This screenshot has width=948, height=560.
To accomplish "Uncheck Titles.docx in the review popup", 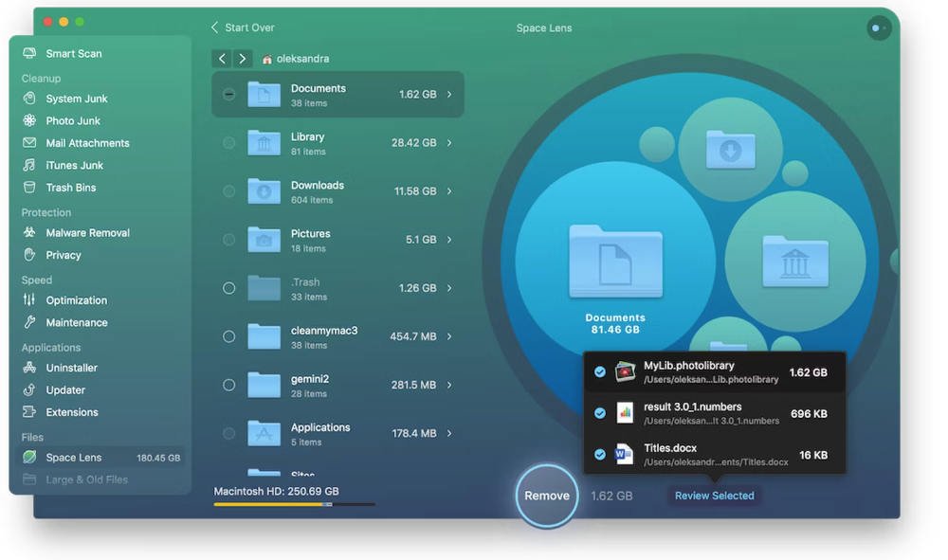I will (599, 454).
